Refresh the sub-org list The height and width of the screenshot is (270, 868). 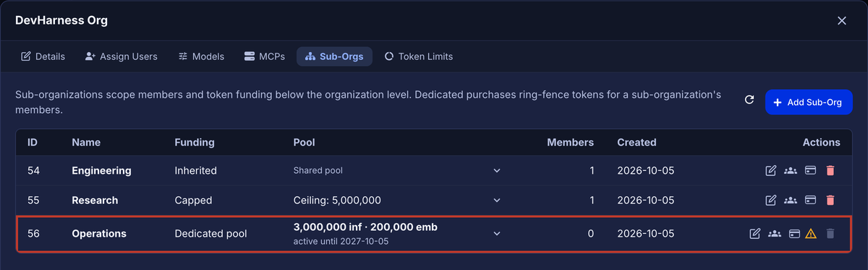pos(749,100)
